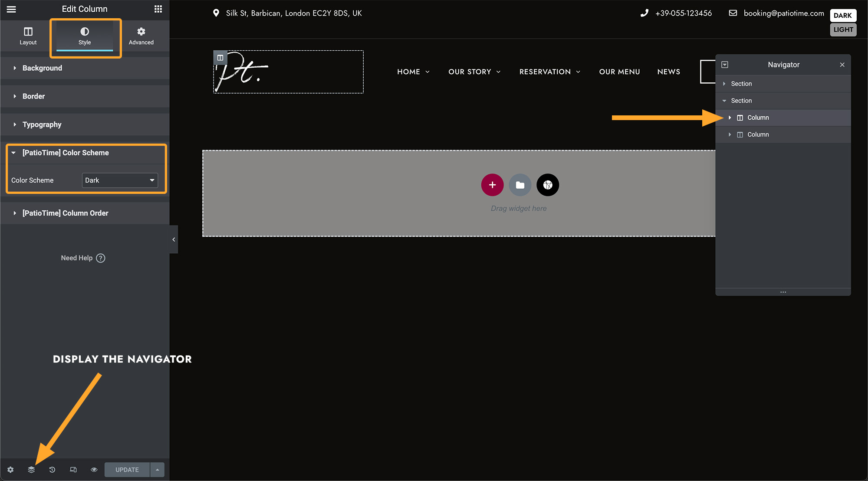Toggle preview changes eye icon

(94, 470)
